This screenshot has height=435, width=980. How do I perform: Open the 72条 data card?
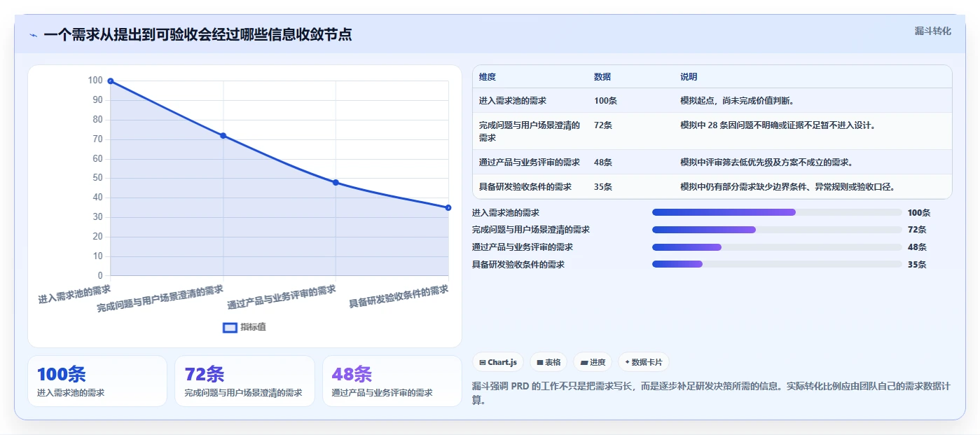[x=244, y=381]
